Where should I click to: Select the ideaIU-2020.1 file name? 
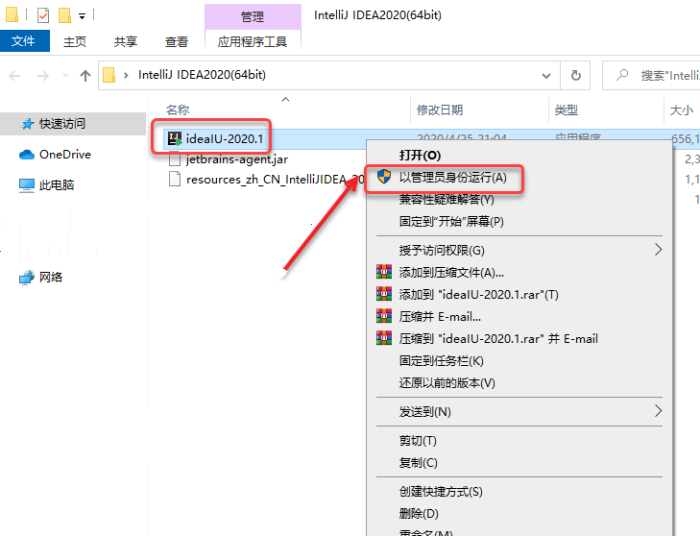pos(225,139)
